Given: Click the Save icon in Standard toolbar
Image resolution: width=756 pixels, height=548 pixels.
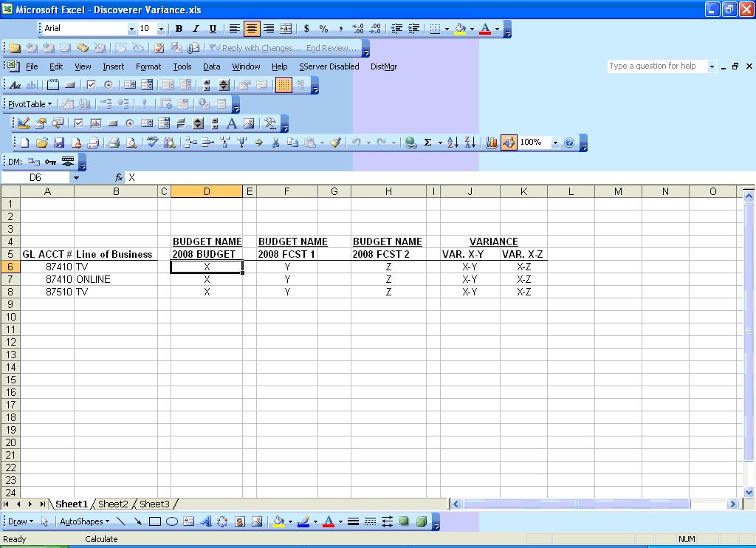Looking at the screenshot, I should click(59, 143).
